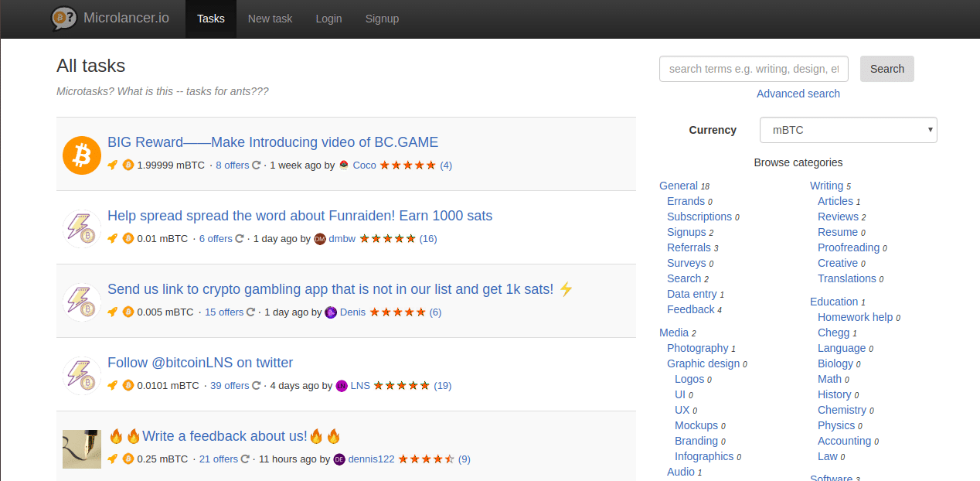
Task: Click the refresh icon next to 6 offers
Action: pyautogui.click(x=240, y=238)
